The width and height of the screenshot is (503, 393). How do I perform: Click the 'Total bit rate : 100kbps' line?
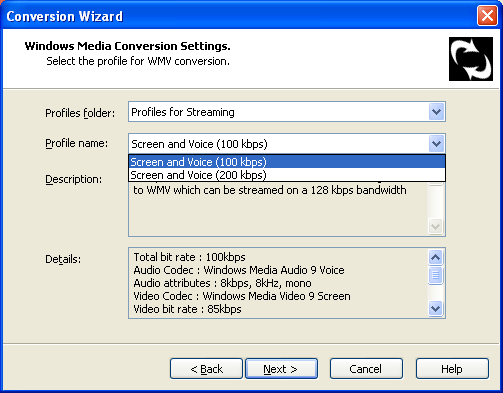pos(189,257)
